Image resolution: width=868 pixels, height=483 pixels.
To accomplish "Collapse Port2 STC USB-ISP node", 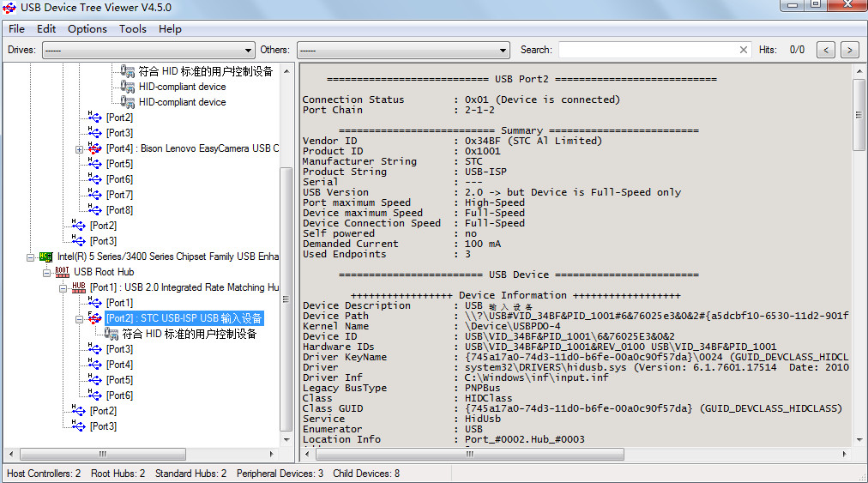I will [x=79, y=320].
